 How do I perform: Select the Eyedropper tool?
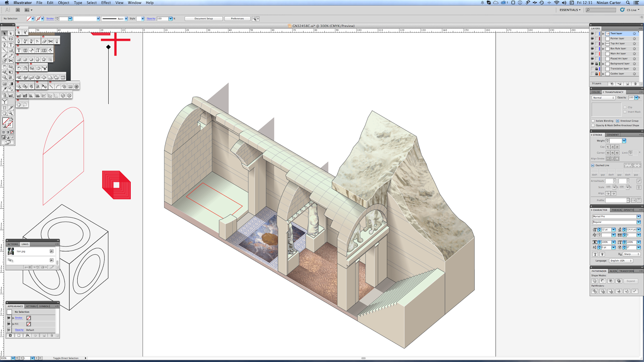(x=4, y=89)
